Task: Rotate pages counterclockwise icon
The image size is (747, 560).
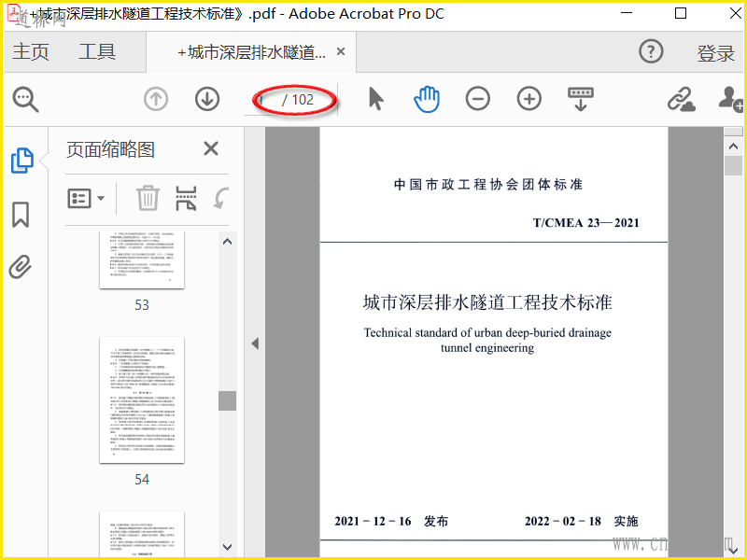Action: pyautogui.click(x=220, y=198)
